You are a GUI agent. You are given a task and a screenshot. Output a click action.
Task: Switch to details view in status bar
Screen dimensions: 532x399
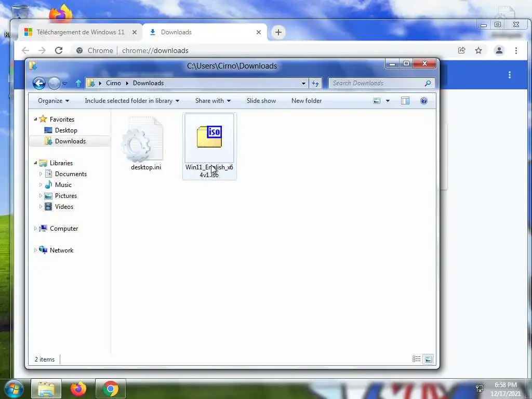(x=416, y=359)
